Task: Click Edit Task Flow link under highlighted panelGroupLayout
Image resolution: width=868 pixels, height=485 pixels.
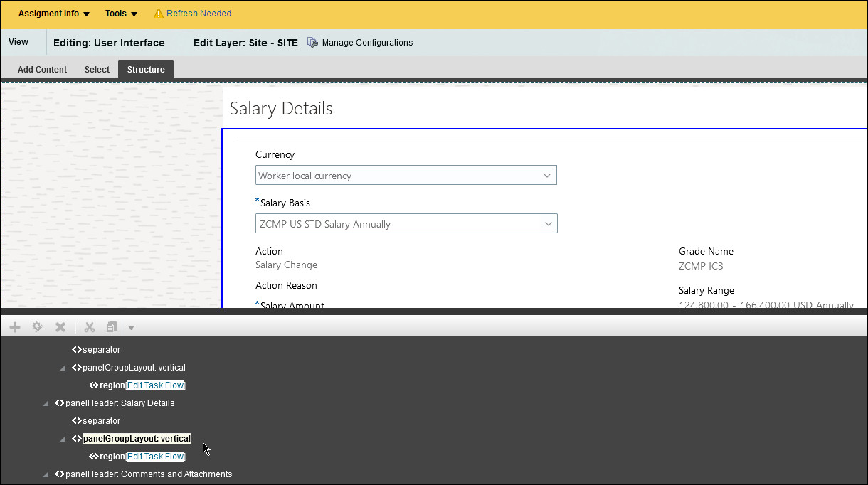Action: pos(155,457)
